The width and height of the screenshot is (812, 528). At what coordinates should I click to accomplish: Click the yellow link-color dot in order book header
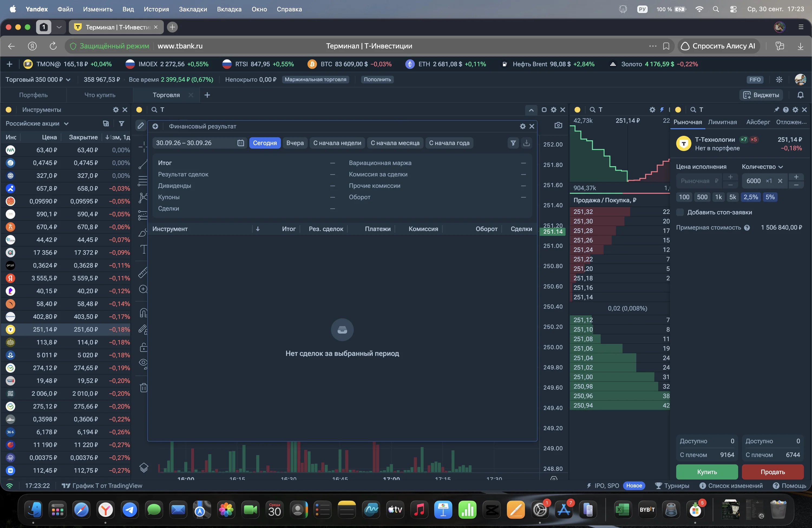click(x=577, y=110)
